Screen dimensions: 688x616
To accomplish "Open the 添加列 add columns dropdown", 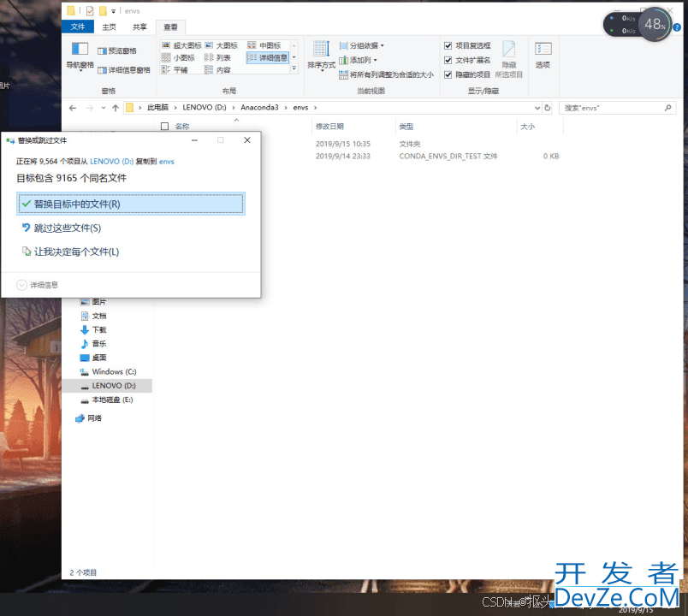I will click(x=358, y=60).
